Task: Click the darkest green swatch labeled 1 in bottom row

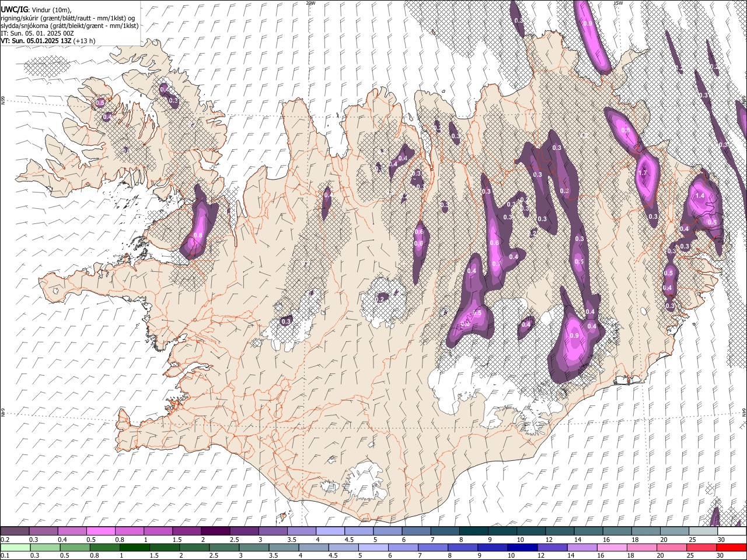Action: [x=134, y=547]
